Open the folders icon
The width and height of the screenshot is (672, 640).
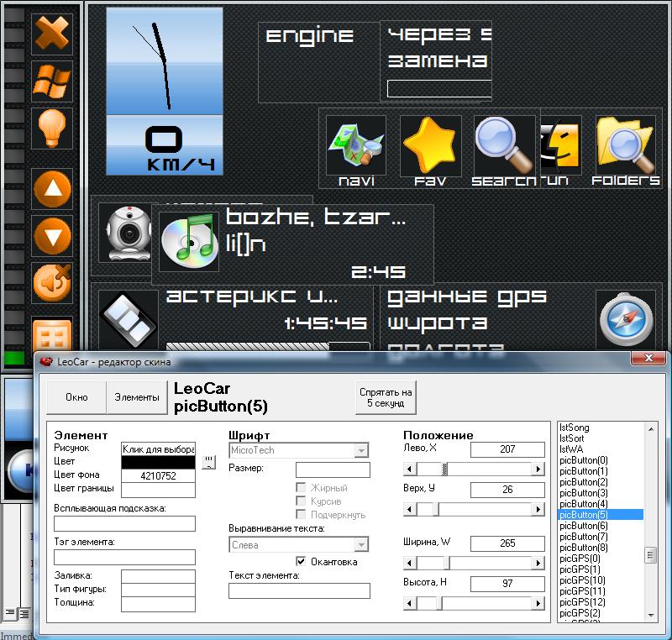[x=626, y=146]
